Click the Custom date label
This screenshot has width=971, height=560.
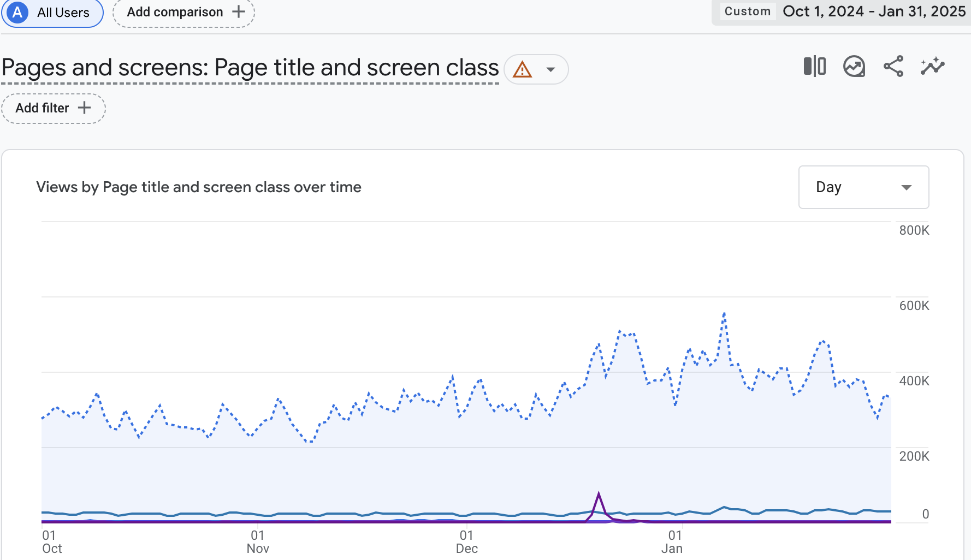[747, 11]
